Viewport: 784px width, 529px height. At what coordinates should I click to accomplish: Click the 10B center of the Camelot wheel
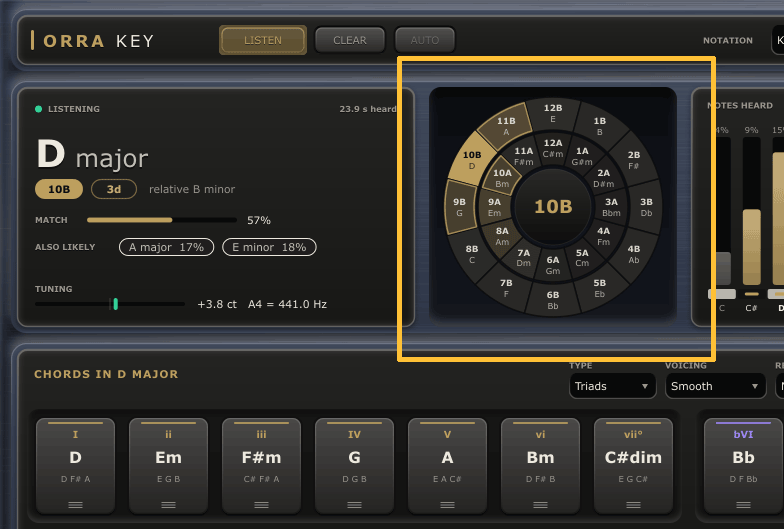click(553, 206)
